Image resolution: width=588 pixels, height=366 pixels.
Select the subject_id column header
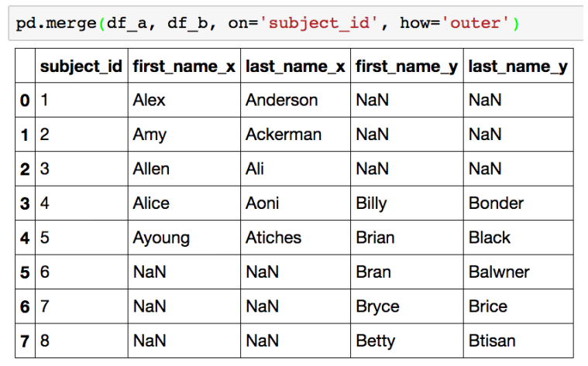click(x=81, y=66)
